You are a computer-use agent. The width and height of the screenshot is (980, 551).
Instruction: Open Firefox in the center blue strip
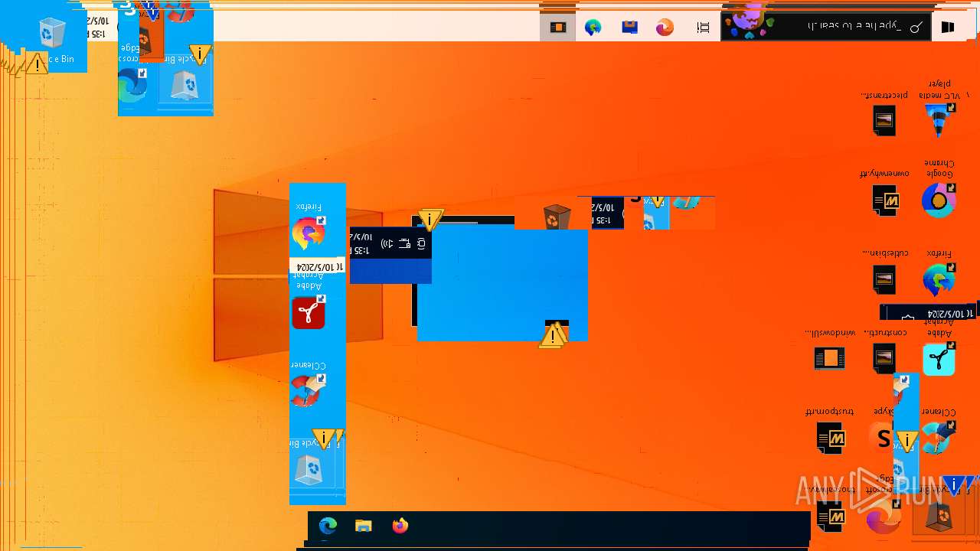(x=308, y=233)
